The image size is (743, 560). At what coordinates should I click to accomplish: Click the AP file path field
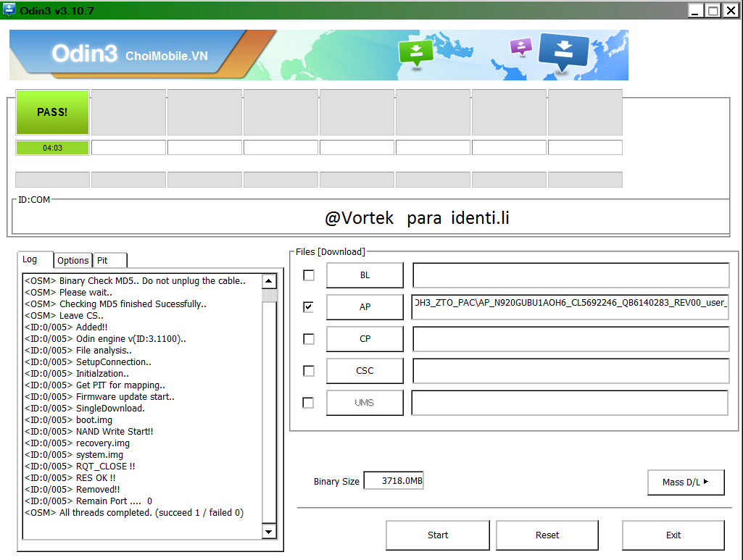(x=570, y=306)
